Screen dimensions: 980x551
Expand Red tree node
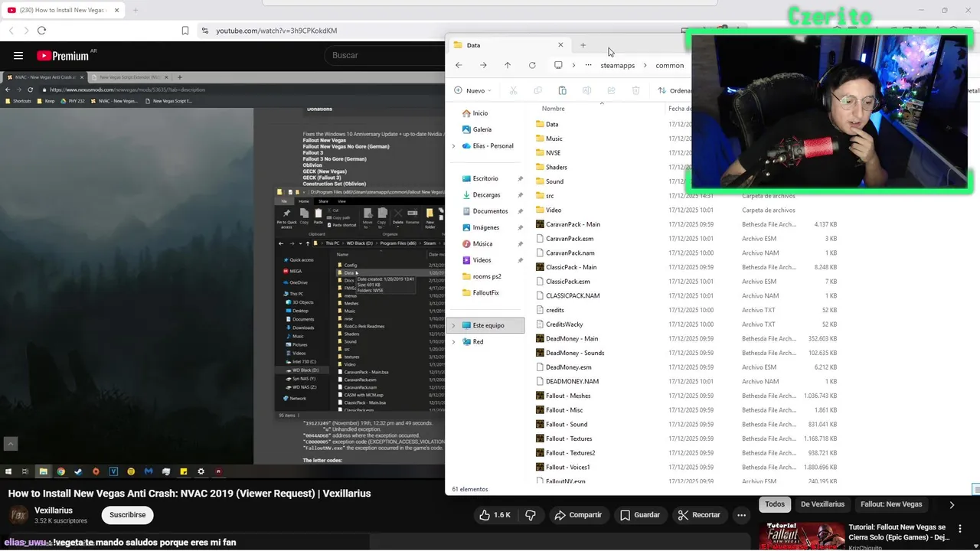(453, 342)
